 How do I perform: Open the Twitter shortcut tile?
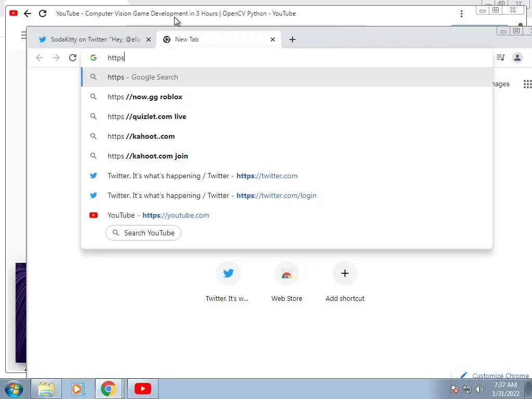228,281
